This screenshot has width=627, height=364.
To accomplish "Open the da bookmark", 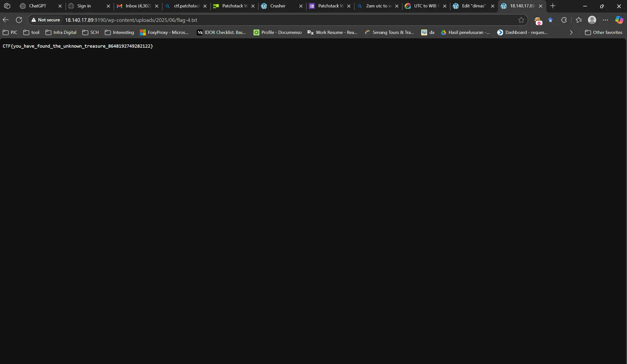I will 428,32.
